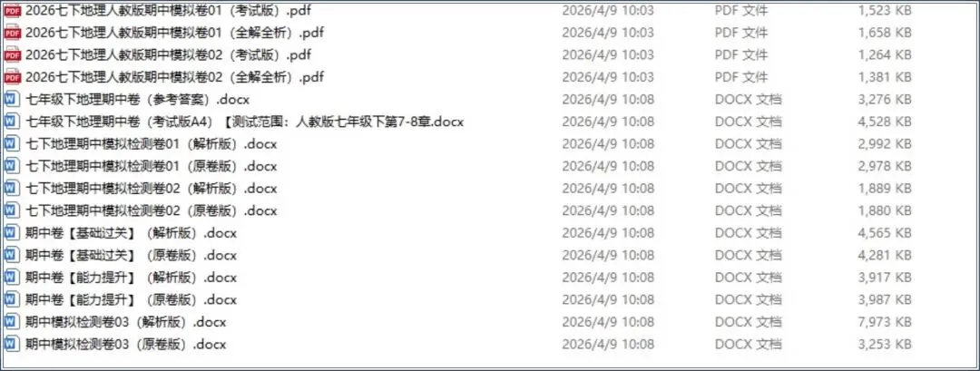Screen dimensions: 980x371
Task: Click DOCX 文档 type of 4,528 KB file
Action: pyautogui.click(x=748, y=122)
